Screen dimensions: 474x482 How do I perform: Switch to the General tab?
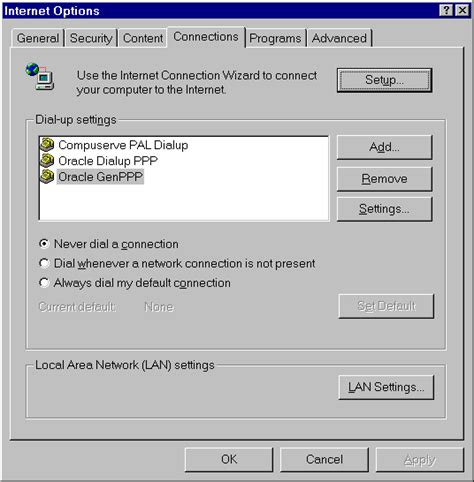(38, 38)
